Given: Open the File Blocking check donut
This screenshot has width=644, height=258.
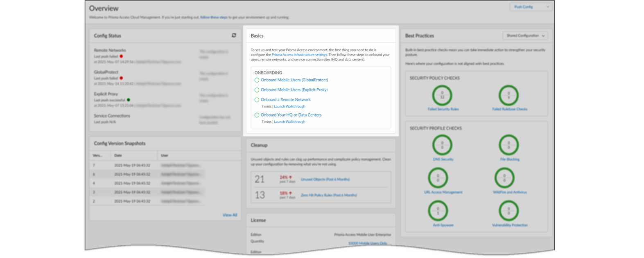Looking at the screenshot, I should (508, 145).
